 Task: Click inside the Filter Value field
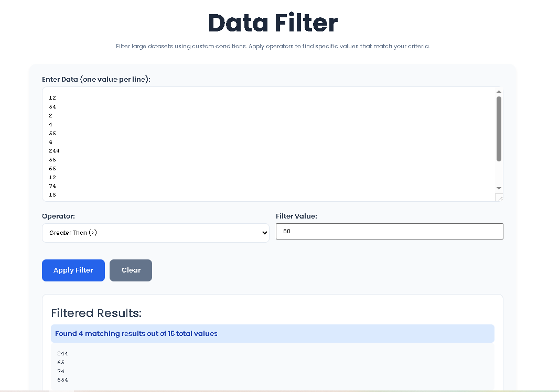[390, 231]
